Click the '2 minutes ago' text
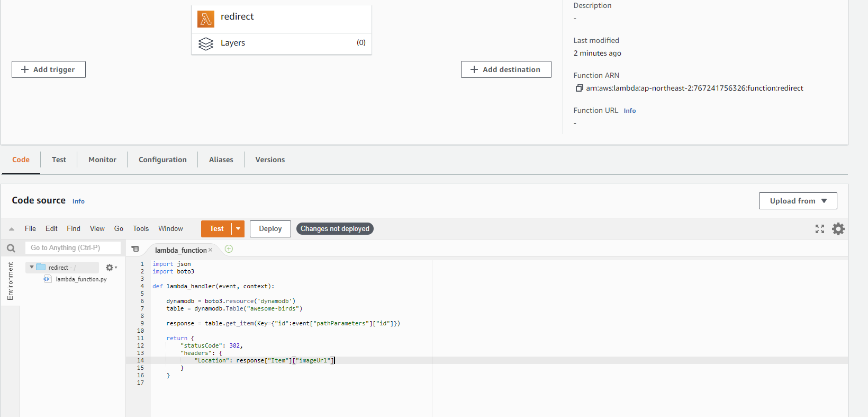 point(597,53)
